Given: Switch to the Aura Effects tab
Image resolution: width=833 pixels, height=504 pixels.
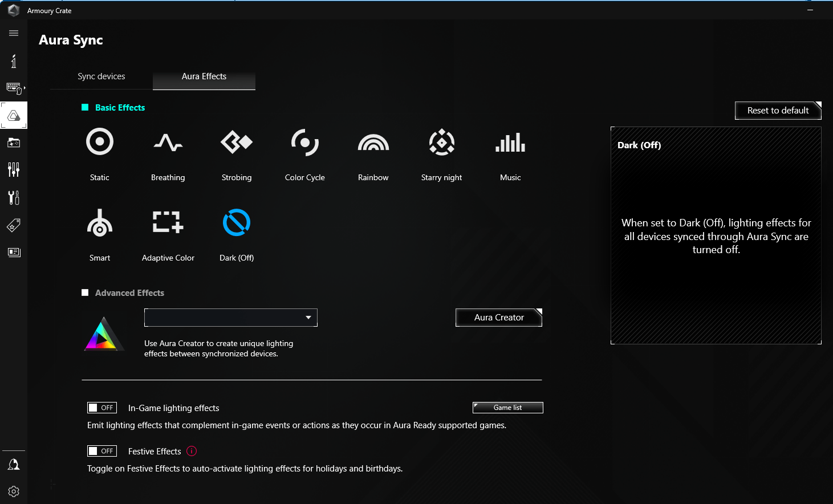Looking at the screenshot, I should click(204, 76).
